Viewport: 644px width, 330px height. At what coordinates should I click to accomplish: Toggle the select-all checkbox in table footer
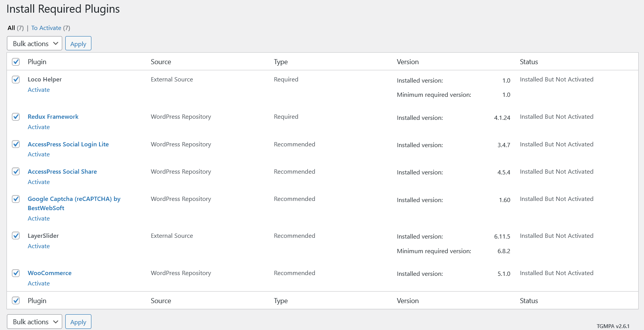coord(16,300)
